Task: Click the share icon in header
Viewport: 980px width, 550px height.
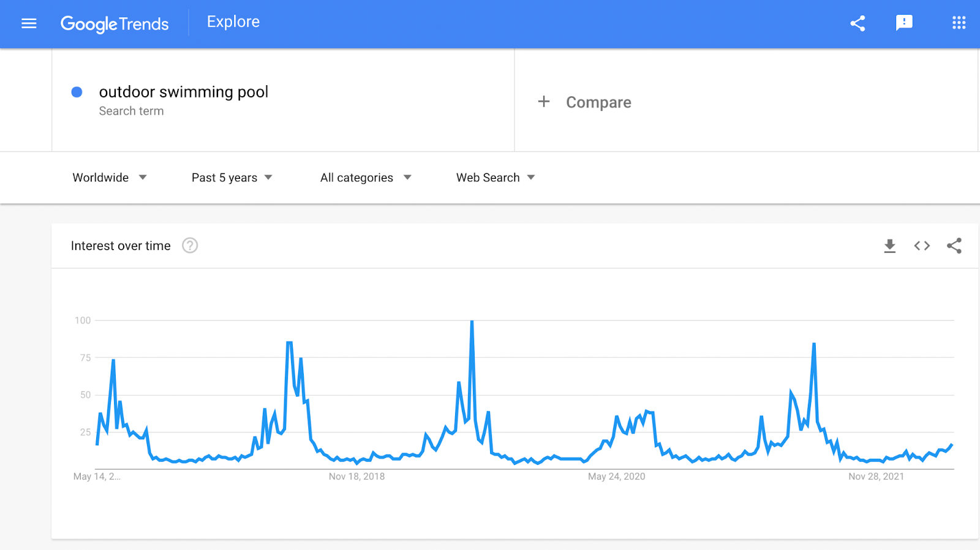Action: pyautogui.click(x=858, y=23)
